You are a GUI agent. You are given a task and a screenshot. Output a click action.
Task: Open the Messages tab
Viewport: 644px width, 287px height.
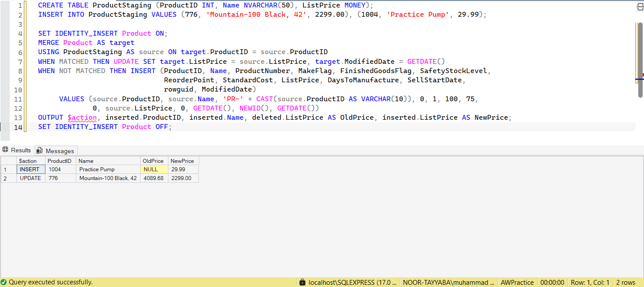(56, 151)
